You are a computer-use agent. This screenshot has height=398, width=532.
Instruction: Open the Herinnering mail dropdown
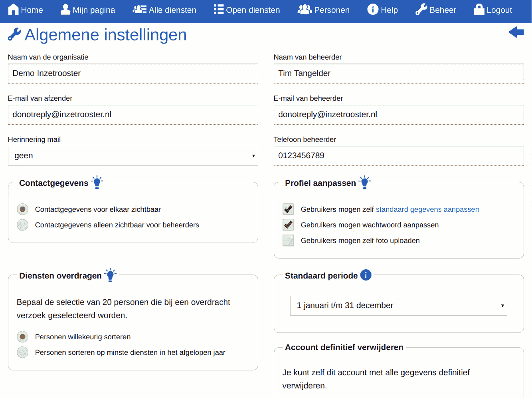tap(133, 156)
